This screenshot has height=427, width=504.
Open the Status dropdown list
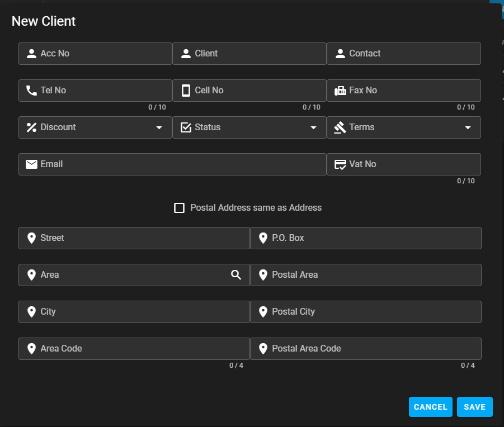(x=313, y=127)
